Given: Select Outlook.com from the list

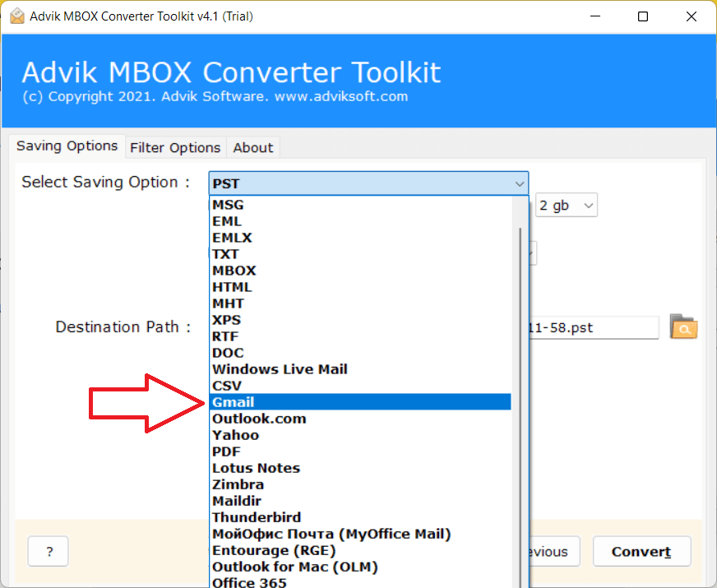Looking at the screenshot, I should (x=258, y=419).
